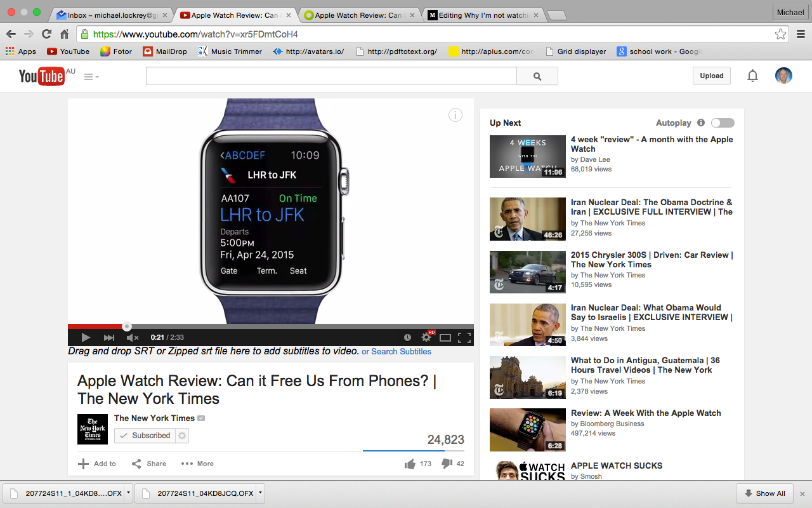Open the Fotor bookmark

[x=116, y=51]
